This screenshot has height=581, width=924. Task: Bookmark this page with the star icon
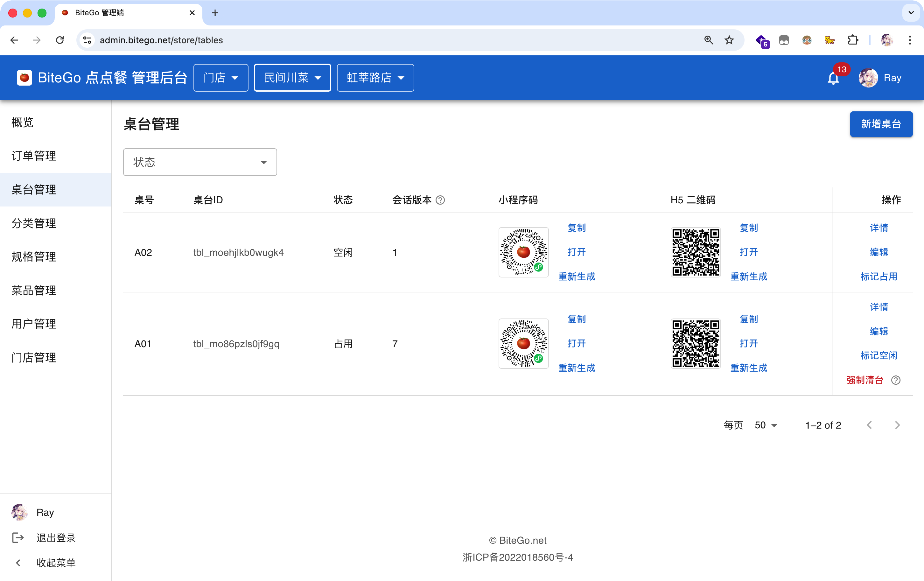point(729,40)
